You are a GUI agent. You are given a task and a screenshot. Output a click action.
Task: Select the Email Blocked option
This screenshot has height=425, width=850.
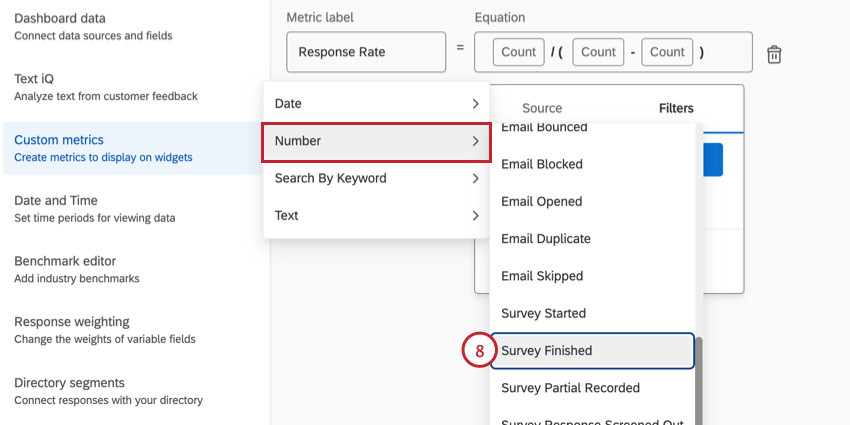tap(541, 164)
